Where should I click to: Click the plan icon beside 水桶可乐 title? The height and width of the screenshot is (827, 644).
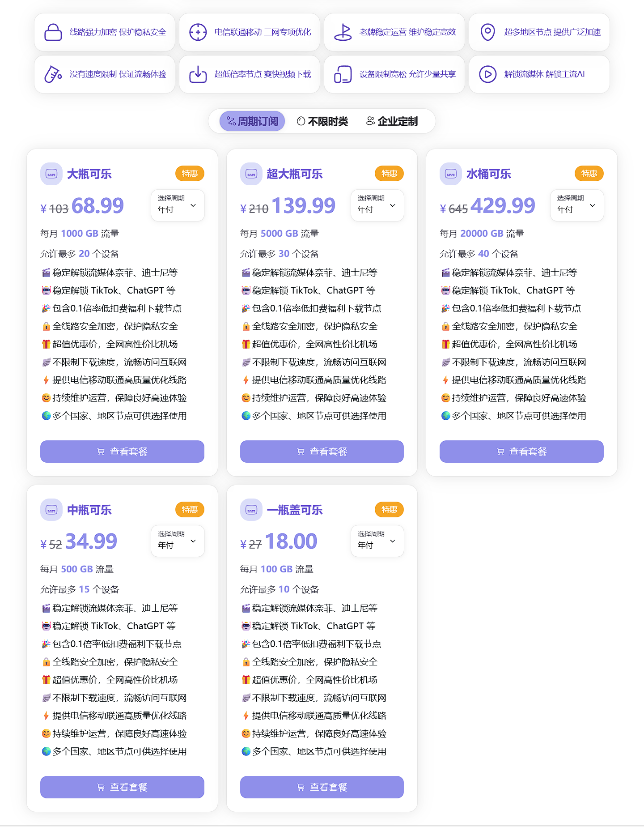point(451,174)
